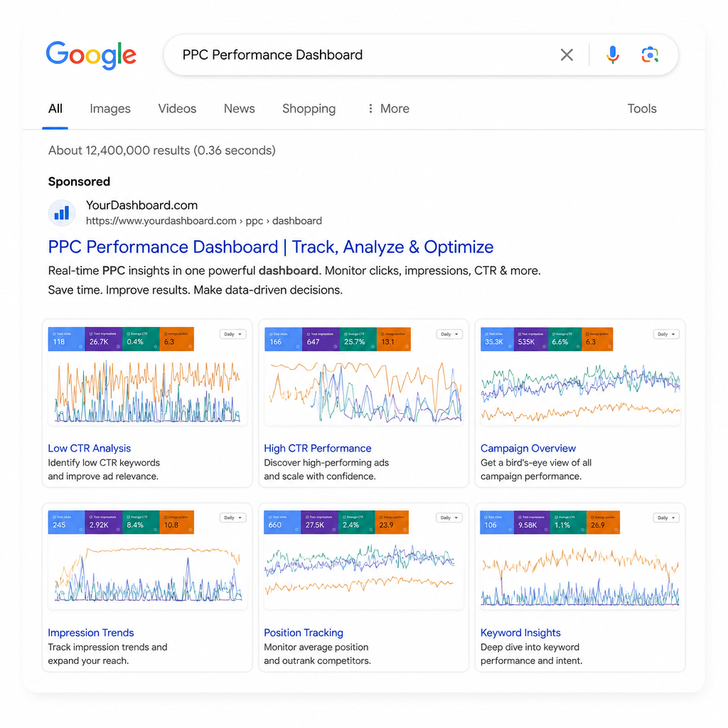Click the three-dot More menu icon
Image resolution: width=728 pixels, height=728 pixels.
(x=370, y=109)
